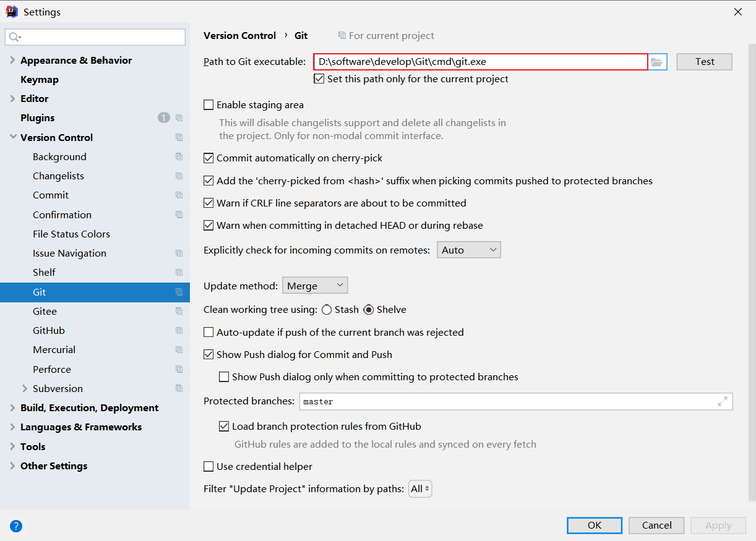This screenshot has width=756, height=541.
Task: Click the Test button for Git executable
Action: tap(705, 62)
